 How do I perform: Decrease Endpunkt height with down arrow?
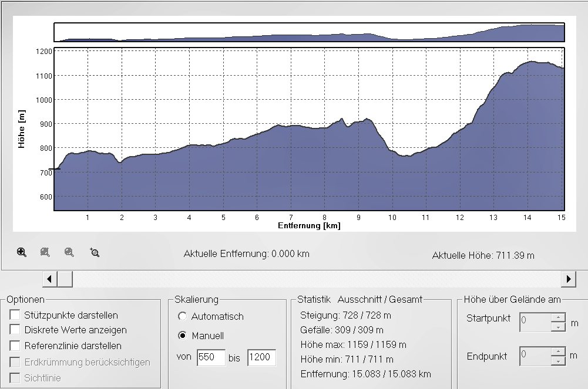point(557,360)
